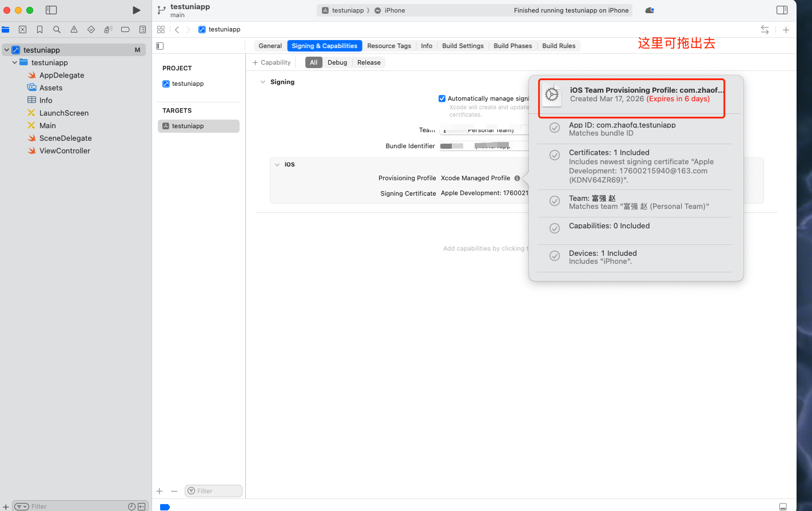Show the Project navigator folder icon

pos(6,29)
